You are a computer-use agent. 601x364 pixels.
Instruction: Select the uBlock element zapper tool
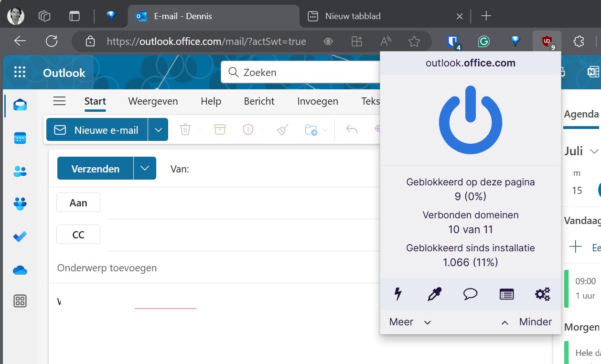click(x=398, y=294)
